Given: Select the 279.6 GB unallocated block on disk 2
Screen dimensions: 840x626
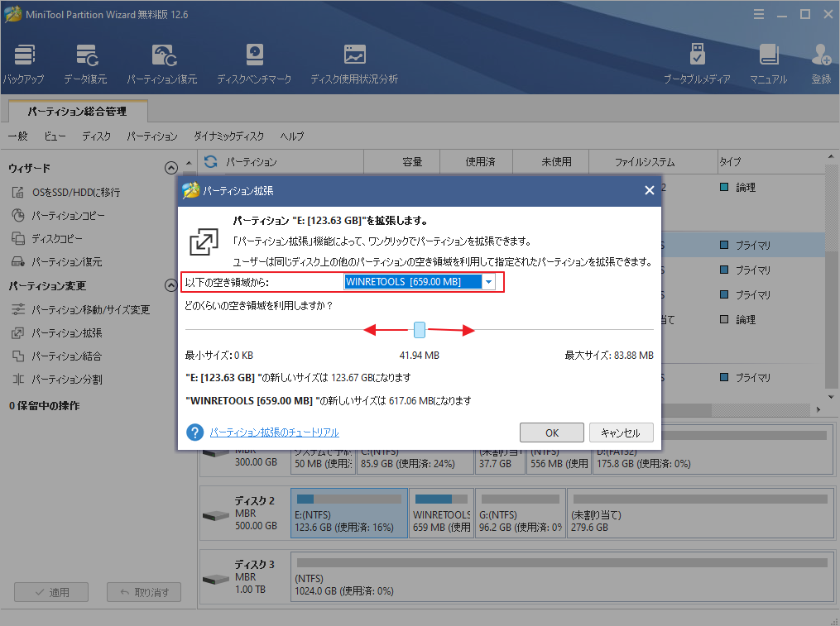Looking at the screenshot, I should click(700, 514).
